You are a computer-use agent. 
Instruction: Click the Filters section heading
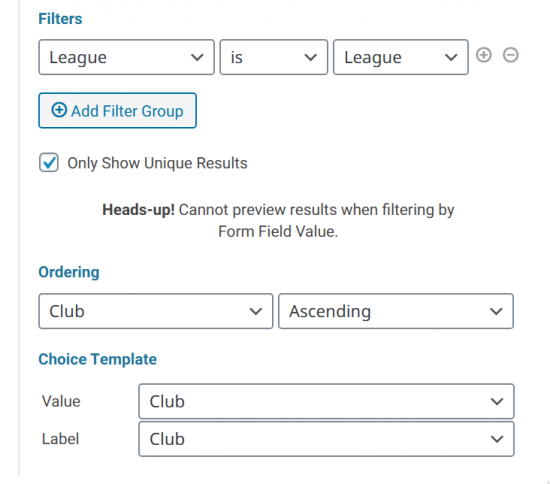click(x=60, y=19)
